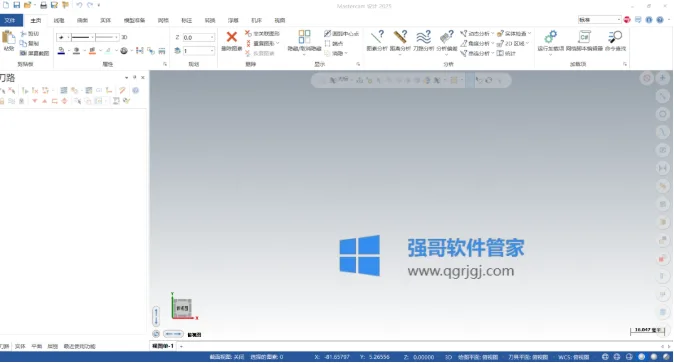The height and width of the screenshot is (363, 674).
Task: Click the material sphere icon in attributes
Action: 124,51
